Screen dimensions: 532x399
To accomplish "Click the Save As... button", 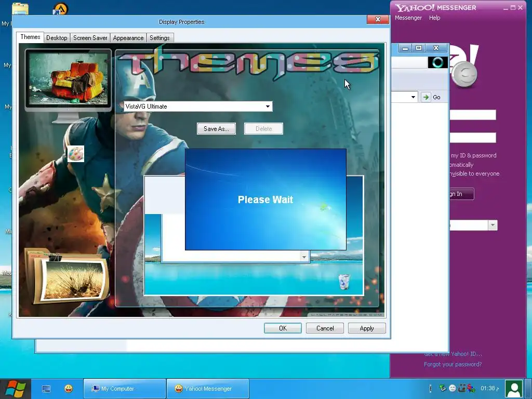I will tap(216, 129).
